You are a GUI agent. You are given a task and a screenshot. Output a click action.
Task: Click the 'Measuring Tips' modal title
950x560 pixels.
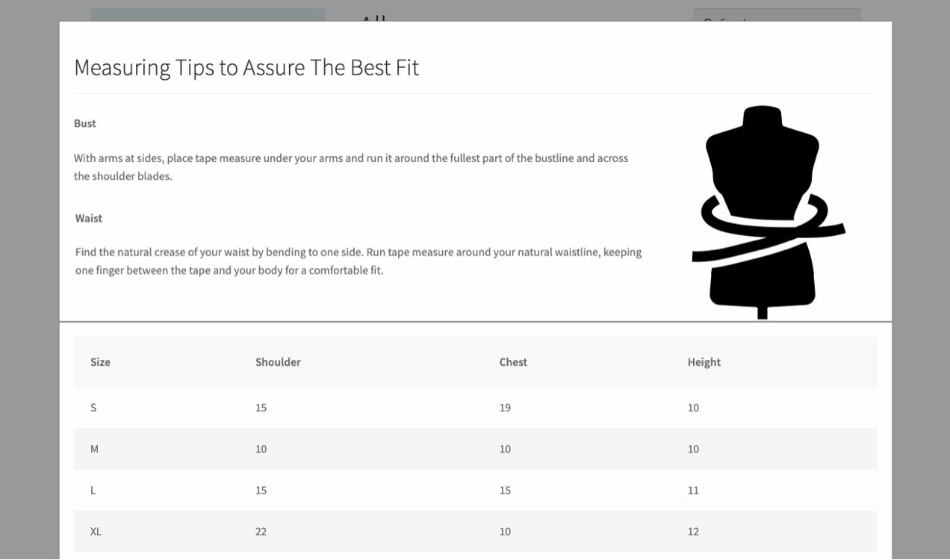pyautogui.click(x=246, y=67)
